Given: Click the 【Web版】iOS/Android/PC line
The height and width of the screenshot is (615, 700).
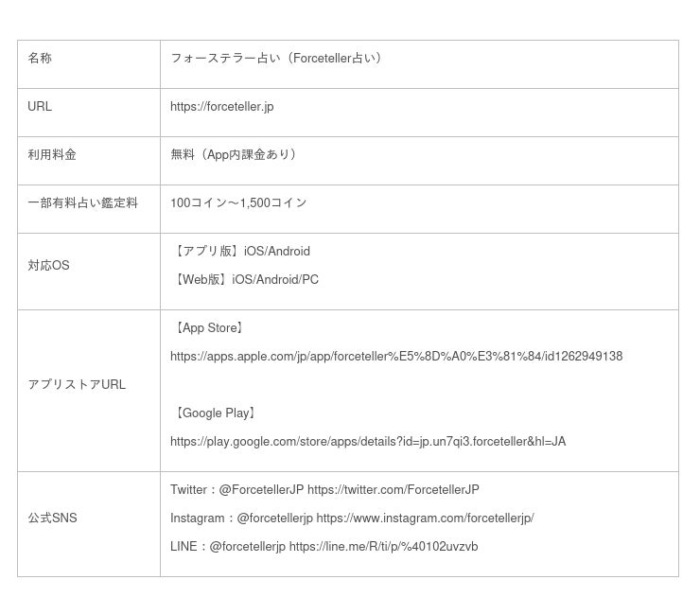Looking at the screenshot, I should [245, 280].
